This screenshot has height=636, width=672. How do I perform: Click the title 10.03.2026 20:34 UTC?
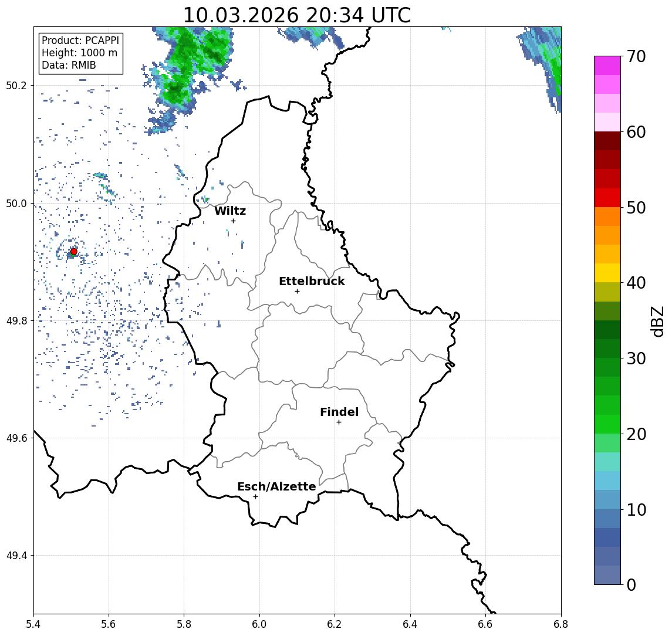[297, 15]
